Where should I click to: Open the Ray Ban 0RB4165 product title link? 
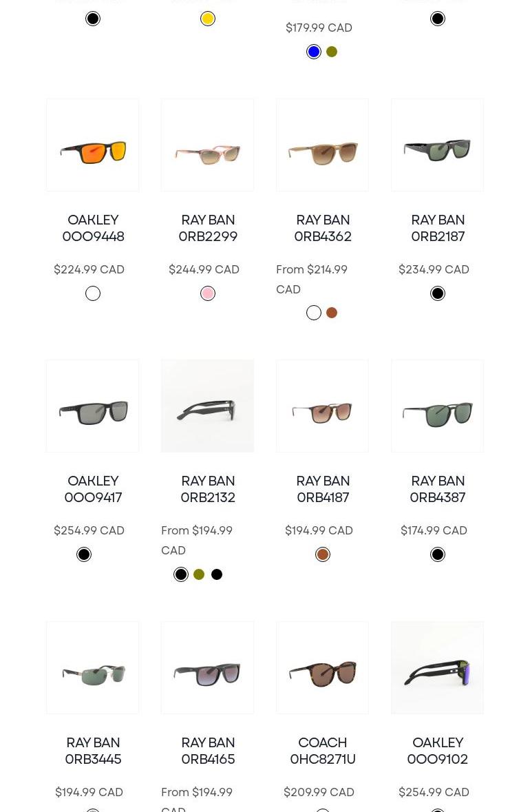[x=208, y=751]
